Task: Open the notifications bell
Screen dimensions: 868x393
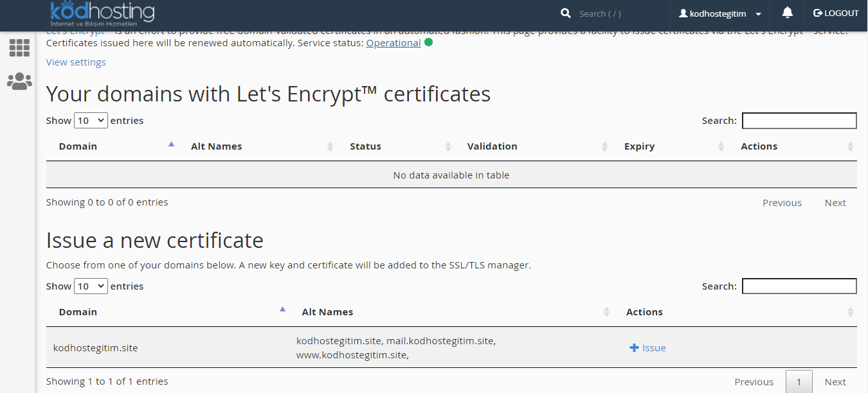Action: coord(788,13)
